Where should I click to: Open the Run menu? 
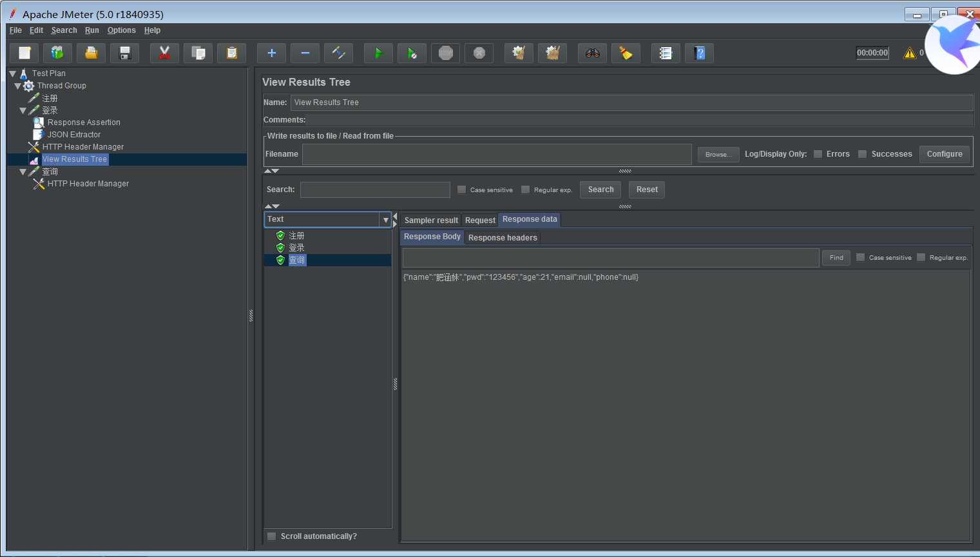pos(92,30)
